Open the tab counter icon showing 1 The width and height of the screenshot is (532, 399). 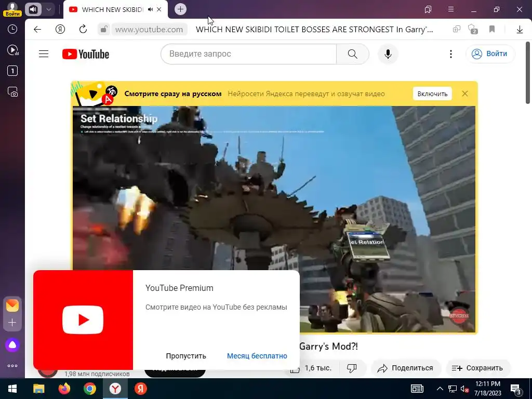[12, 71]
